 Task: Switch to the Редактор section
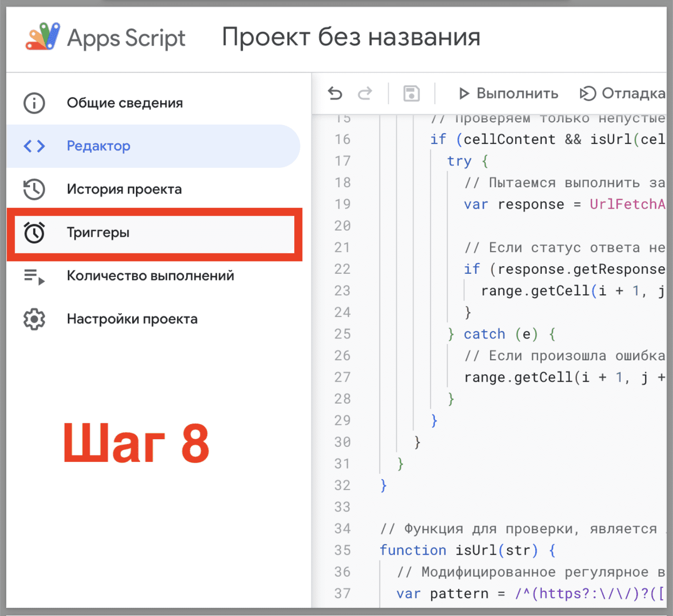tap(154, 146)
